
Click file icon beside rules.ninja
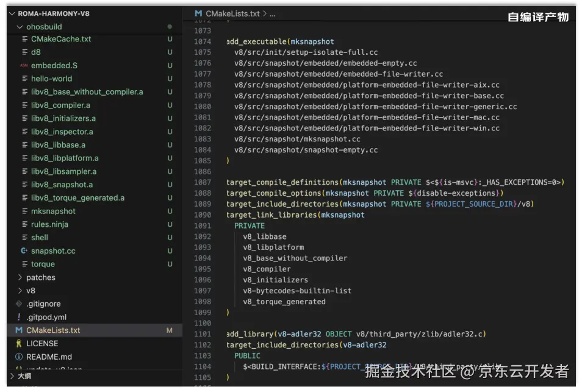(25, 224)
